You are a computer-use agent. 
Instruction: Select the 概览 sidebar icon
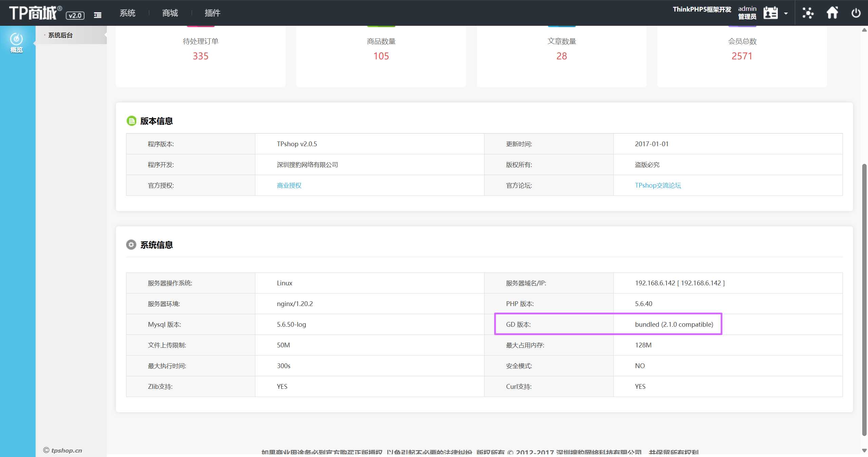16,43
